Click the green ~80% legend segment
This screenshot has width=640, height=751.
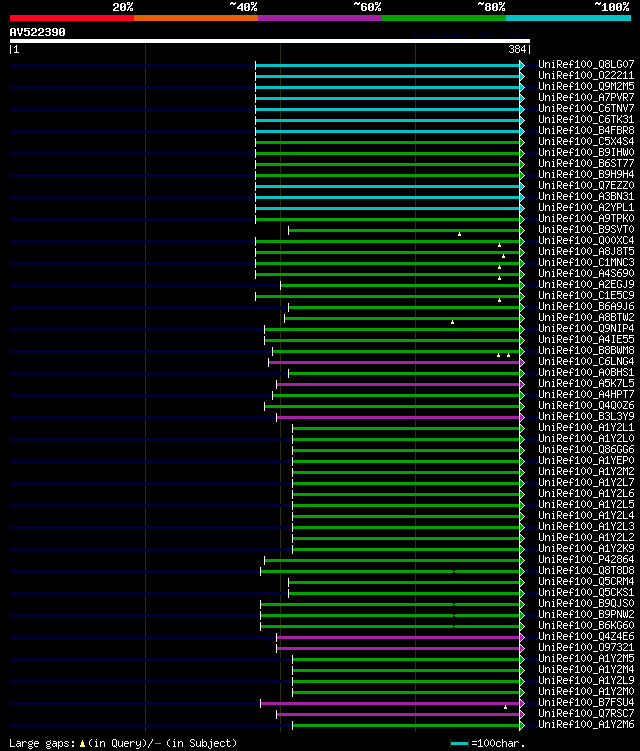coord(444,18)
